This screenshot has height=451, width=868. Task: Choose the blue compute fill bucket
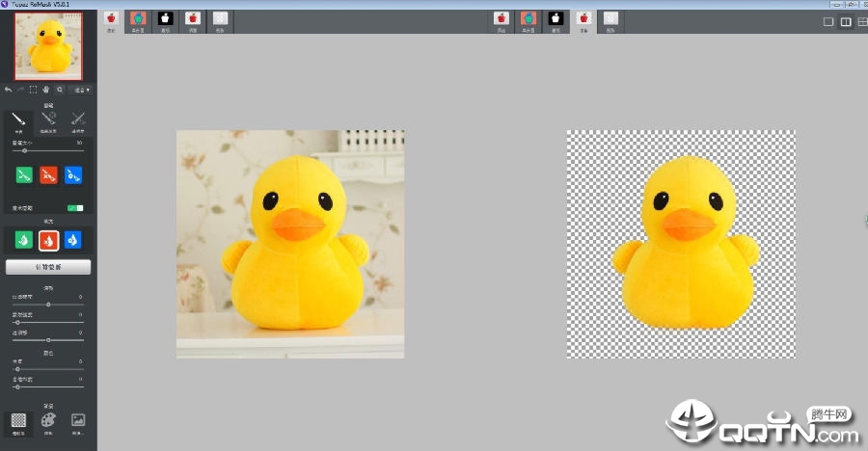click(73, 240)
